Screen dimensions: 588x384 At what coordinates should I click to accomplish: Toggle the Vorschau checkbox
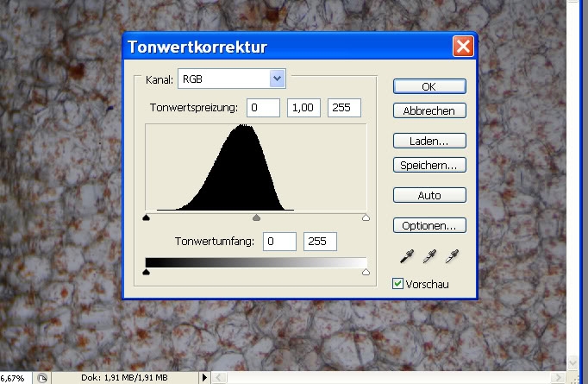tap(397, 283)
